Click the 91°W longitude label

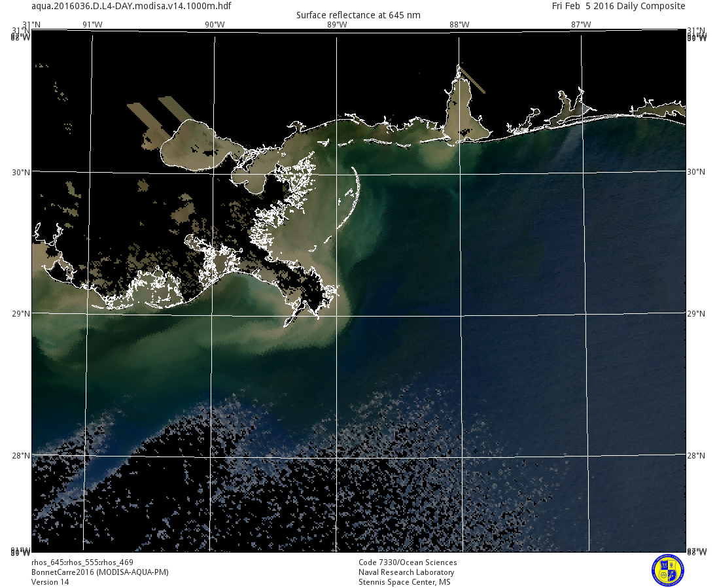[x=92, y=25]
